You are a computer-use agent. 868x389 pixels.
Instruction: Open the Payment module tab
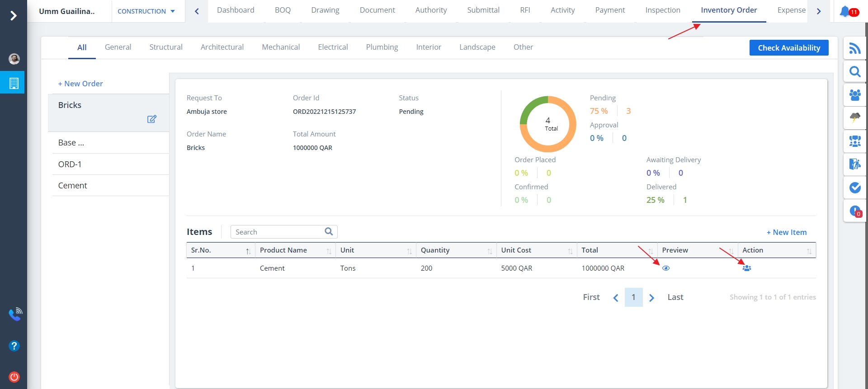610,10
